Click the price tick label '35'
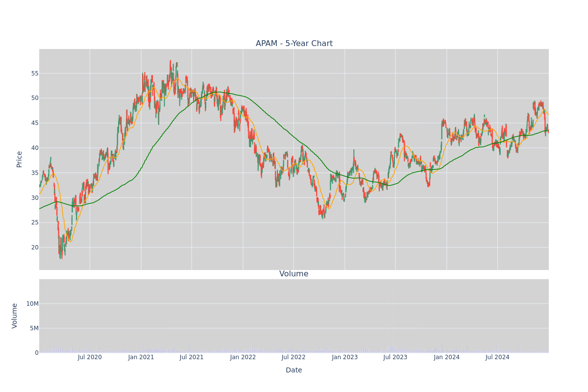The width and height of the screenshot is (588, 392). (x=35, y=173)
